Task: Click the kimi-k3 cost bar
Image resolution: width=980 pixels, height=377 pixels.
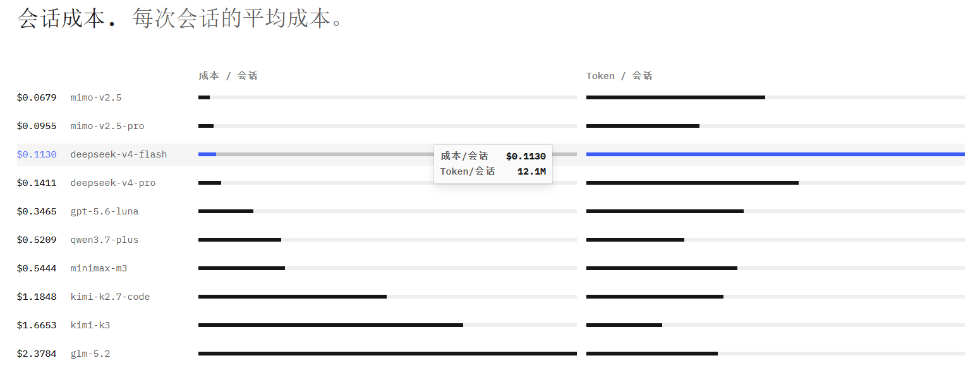Action: tap(330, 325)
